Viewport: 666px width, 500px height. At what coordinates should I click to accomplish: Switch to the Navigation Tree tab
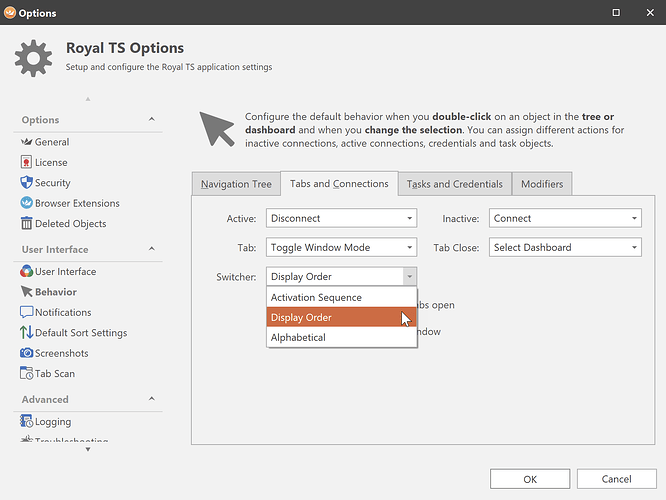tap(236, 184)
